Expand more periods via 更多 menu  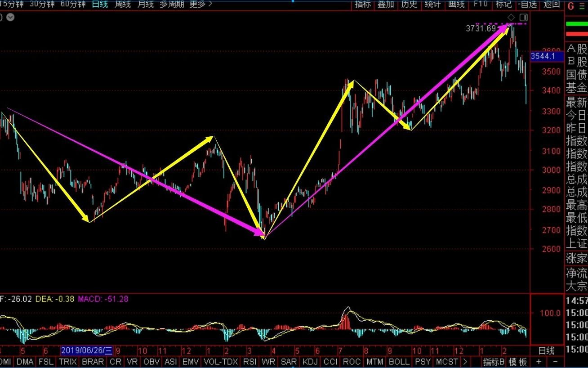[201, 4]
